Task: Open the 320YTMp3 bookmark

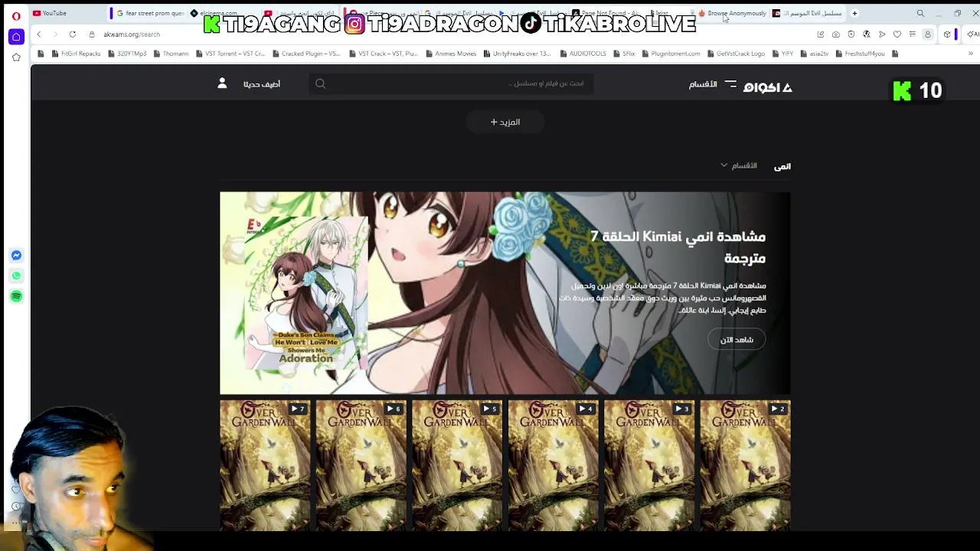Action: click(x=127, y=54)
